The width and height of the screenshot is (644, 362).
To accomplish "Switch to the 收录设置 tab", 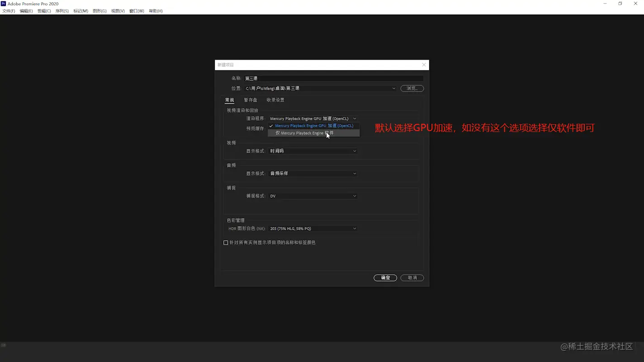I will 275,100.
